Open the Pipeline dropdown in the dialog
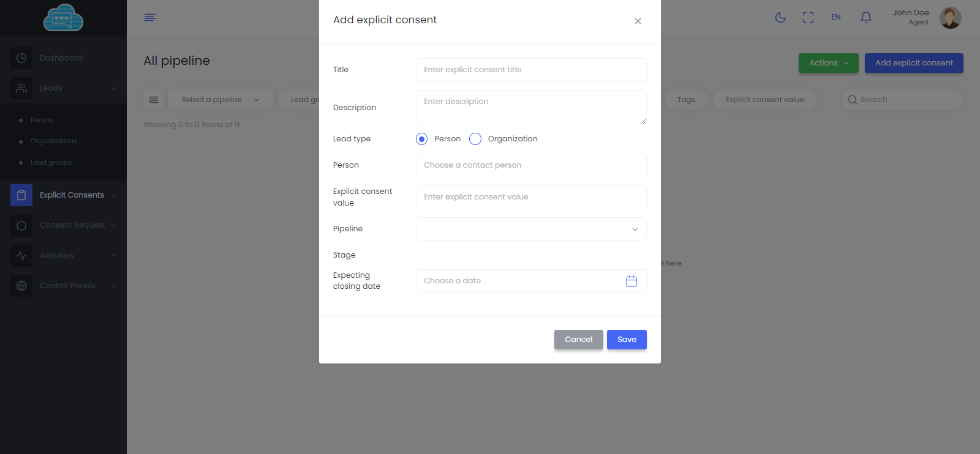 pos(531,229)
